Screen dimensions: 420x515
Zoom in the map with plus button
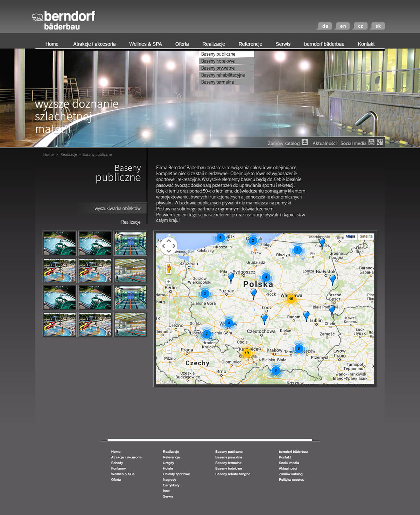(169, 282)
